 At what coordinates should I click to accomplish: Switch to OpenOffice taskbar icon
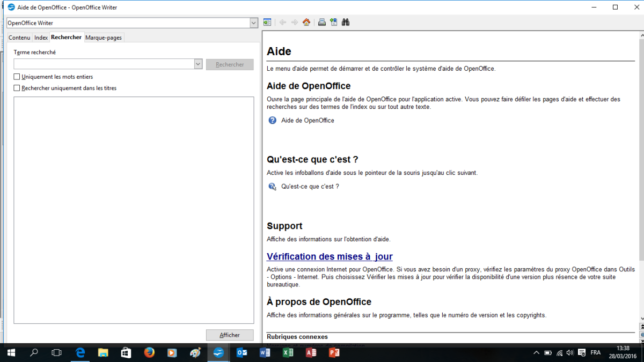click(218, 353)
